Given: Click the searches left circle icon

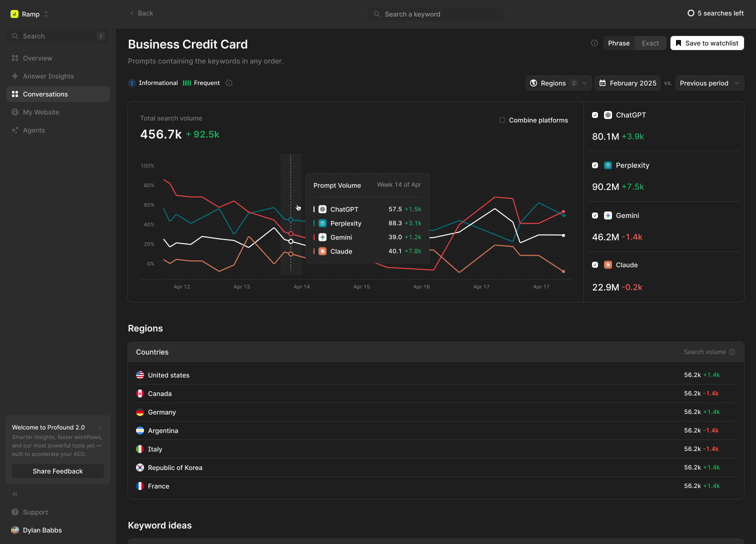Looking at the screenshot, I should click(x=691, y=13).
